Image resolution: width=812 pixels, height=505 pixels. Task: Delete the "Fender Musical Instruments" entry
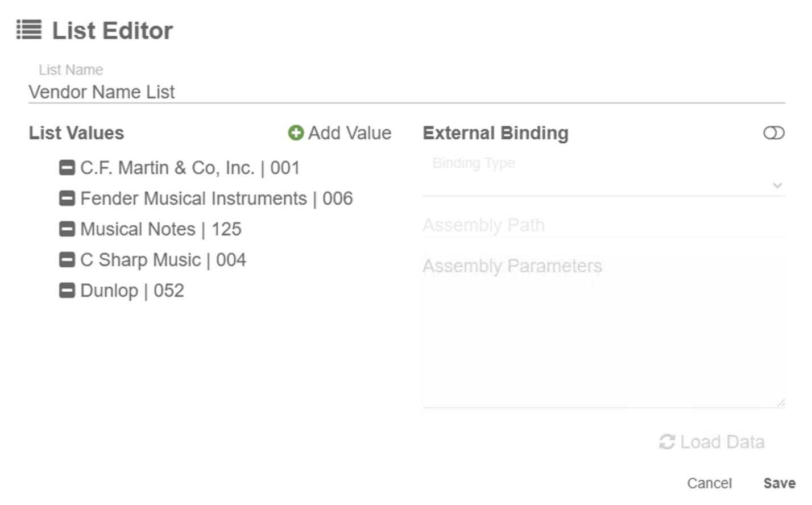[68, 198]
